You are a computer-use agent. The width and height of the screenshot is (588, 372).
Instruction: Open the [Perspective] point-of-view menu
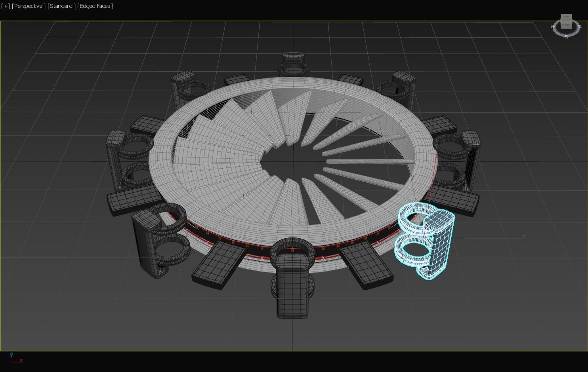[29, 6]
